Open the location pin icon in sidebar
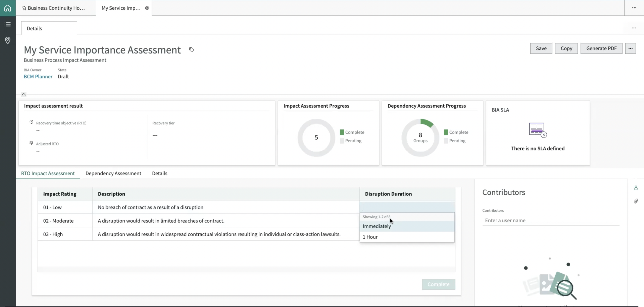 (8, 40)
